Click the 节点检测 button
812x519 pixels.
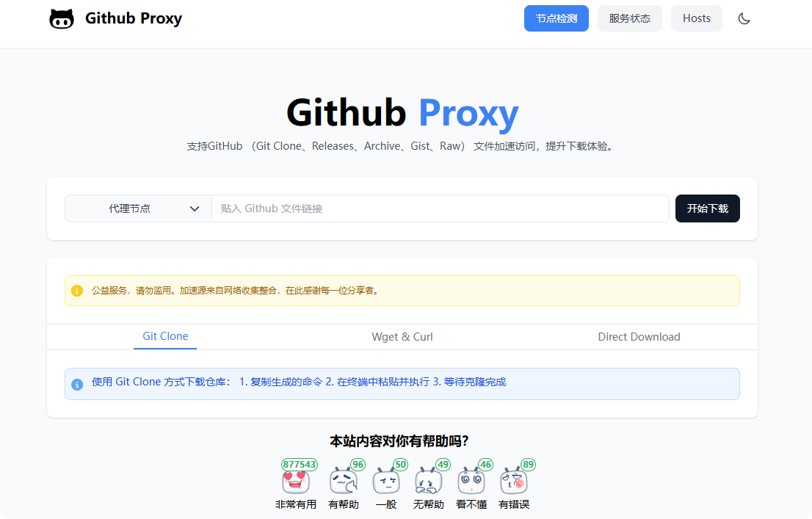pyautogui.click(x=557, y=18)
